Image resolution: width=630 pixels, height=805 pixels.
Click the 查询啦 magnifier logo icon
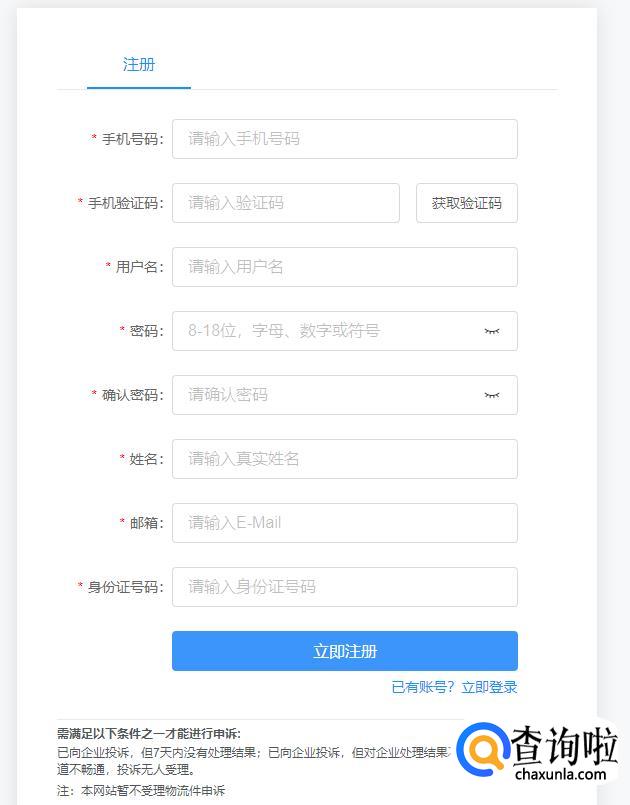[484, 751]
